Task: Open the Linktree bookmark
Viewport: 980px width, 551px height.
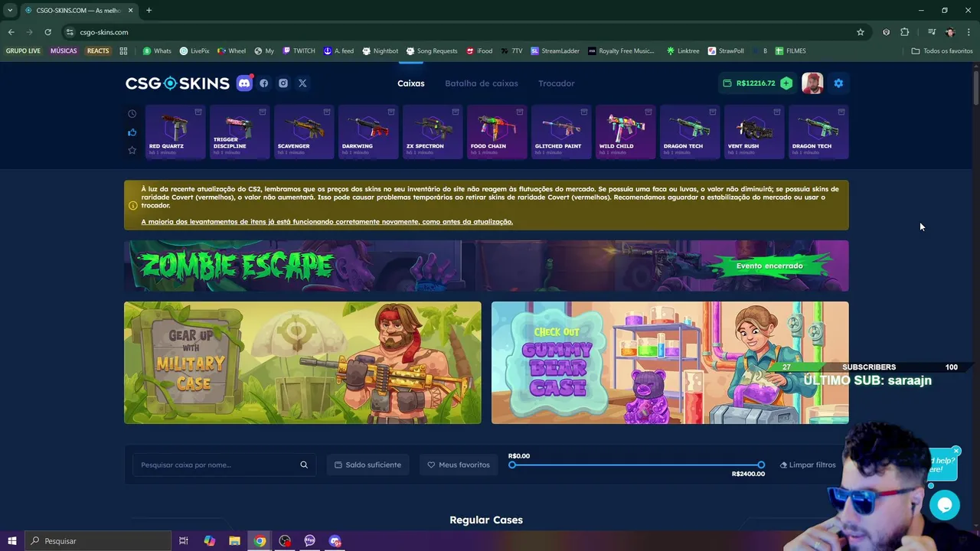Action: pos(683,51)
